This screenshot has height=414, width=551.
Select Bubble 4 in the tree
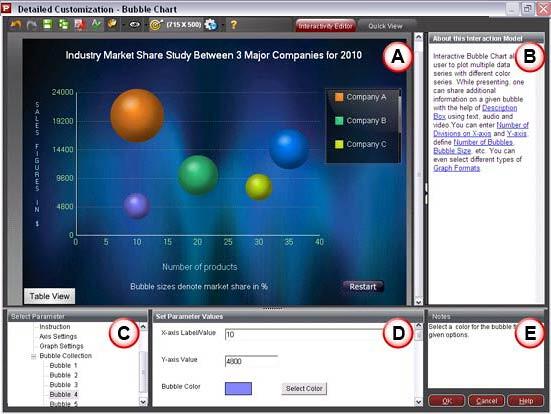click(x=64, y=394)
